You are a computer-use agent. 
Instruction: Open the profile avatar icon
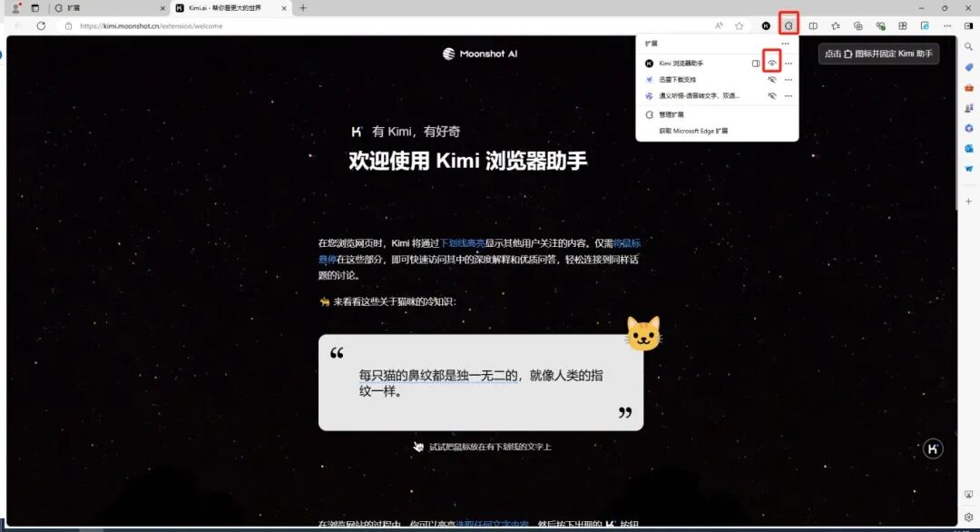click(x=15, y=8)
